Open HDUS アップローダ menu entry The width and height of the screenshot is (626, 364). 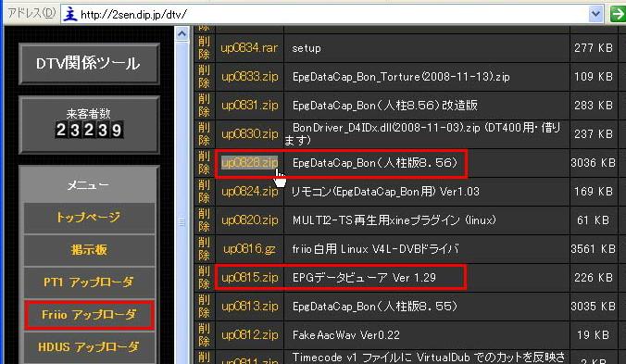coord(89,346)
